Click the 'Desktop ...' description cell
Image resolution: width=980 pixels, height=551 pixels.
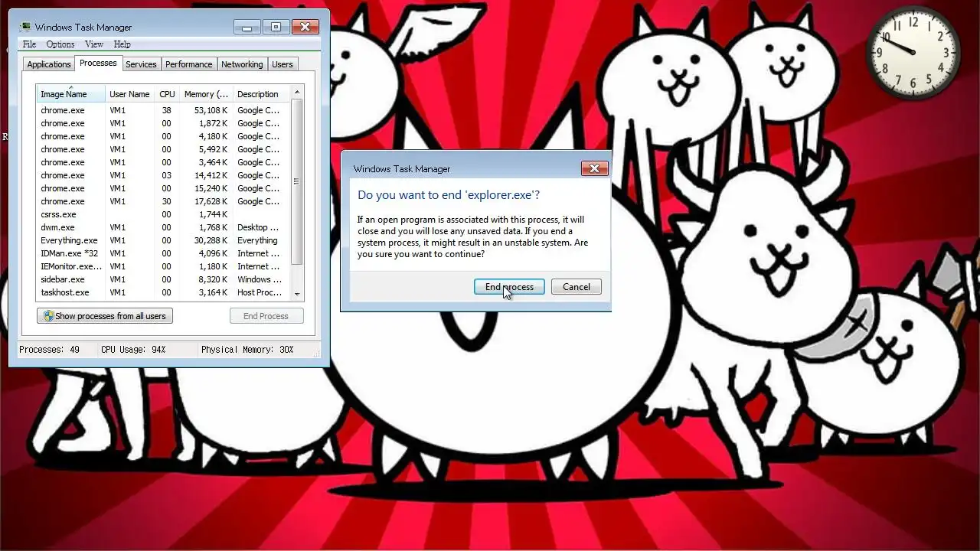258,227
